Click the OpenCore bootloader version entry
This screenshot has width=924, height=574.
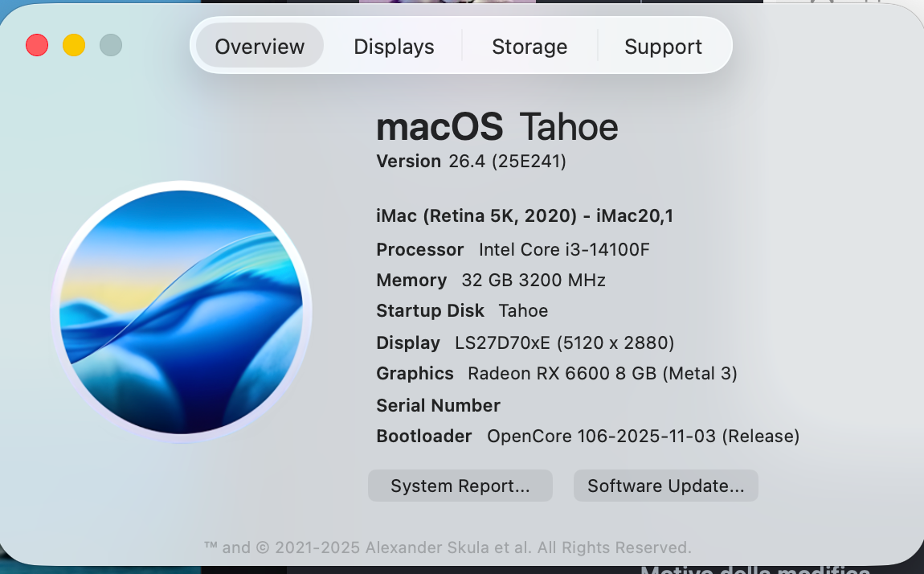click(x=643, y=436)
